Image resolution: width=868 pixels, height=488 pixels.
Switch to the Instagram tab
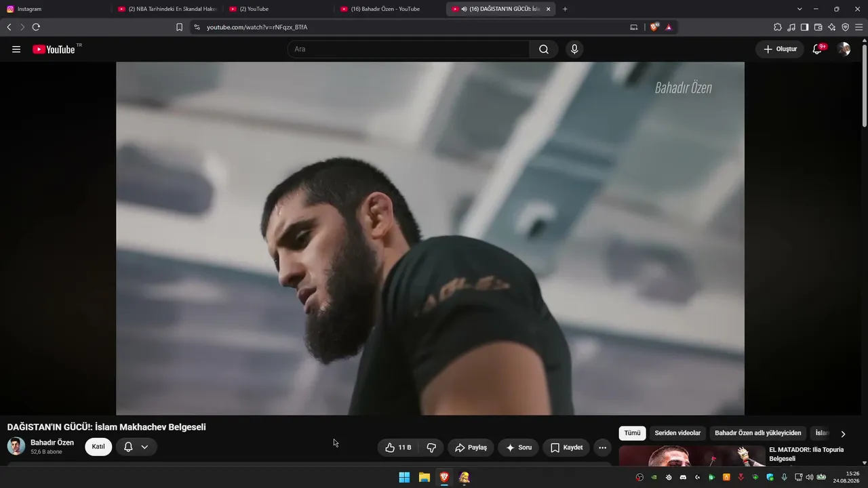(56, 9)
